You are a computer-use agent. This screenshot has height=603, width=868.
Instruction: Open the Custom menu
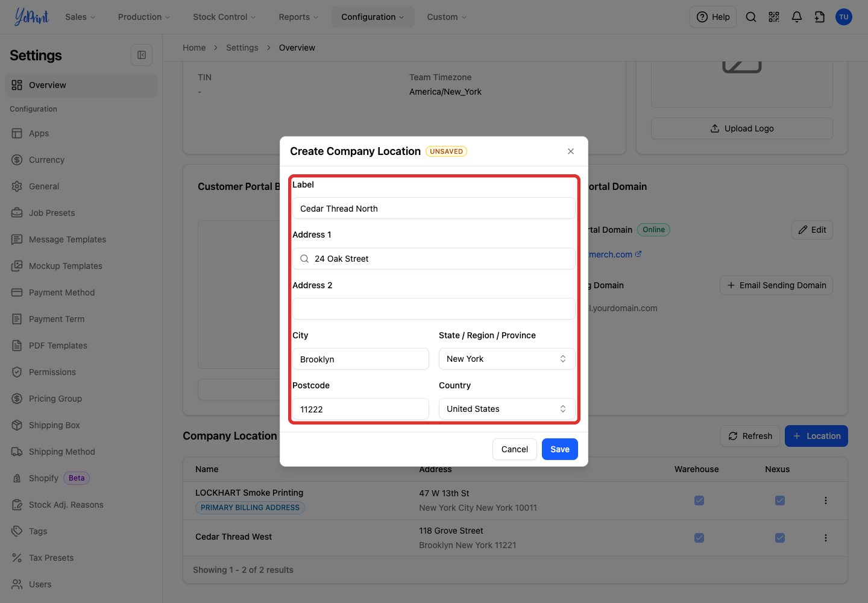pyautogui.click(x=447, y=17)
